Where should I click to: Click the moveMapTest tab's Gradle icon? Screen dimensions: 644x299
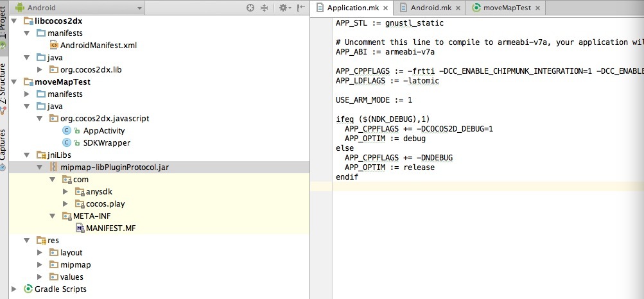pos(476,8)
